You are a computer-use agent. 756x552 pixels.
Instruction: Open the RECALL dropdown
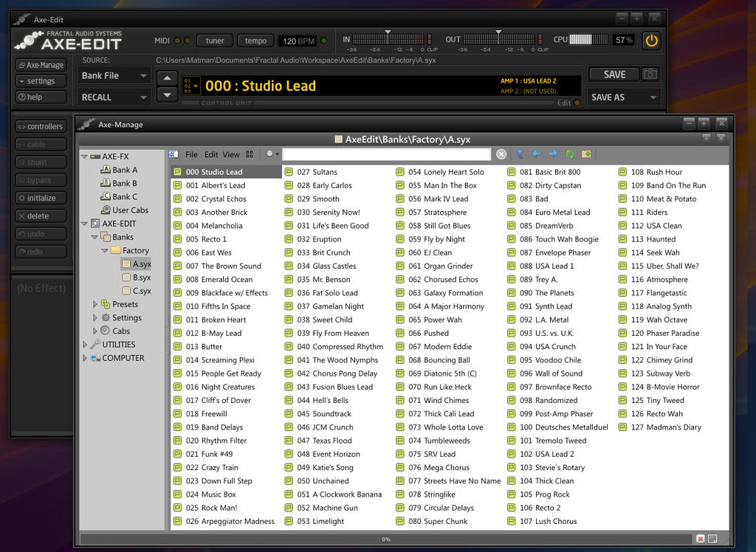tap(114, 97)
